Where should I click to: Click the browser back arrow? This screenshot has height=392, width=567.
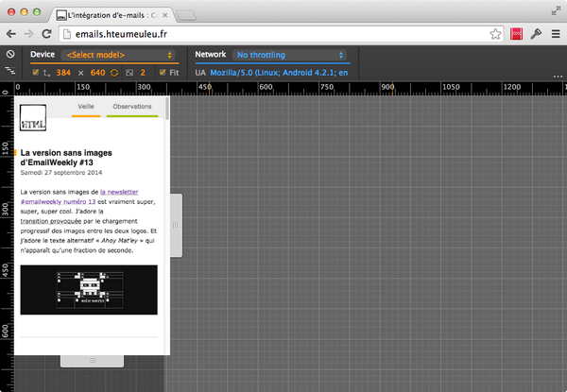(x=12, y=34)
